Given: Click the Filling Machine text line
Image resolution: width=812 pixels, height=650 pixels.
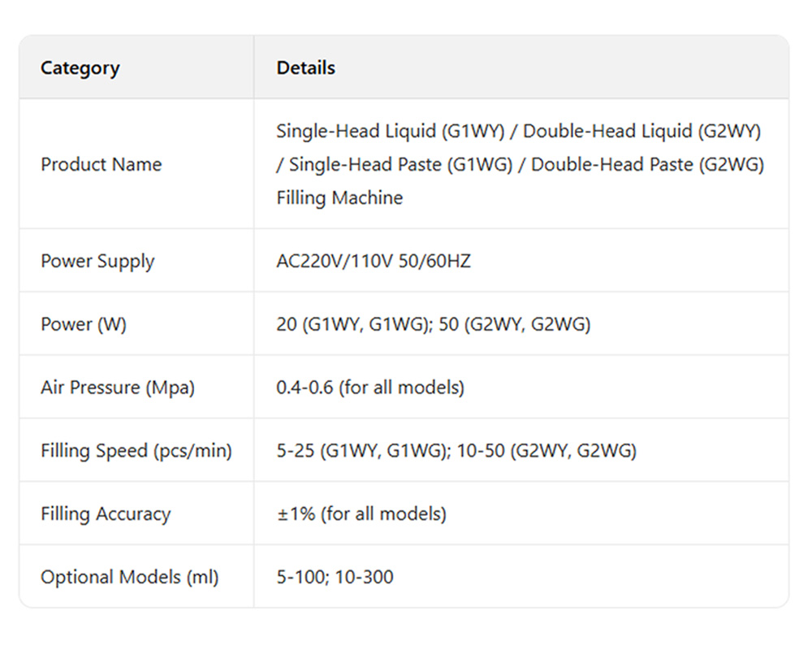Looking at the screenshot, I should pos(339,197).
